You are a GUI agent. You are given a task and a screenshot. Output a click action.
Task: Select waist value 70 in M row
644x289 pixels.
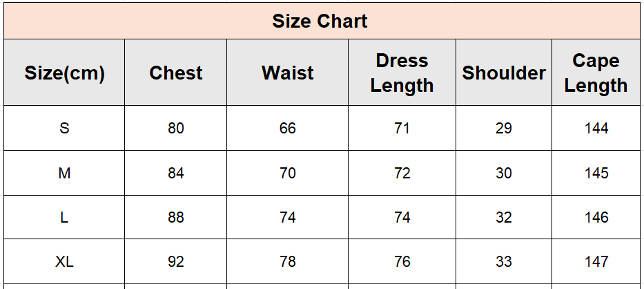288,173
